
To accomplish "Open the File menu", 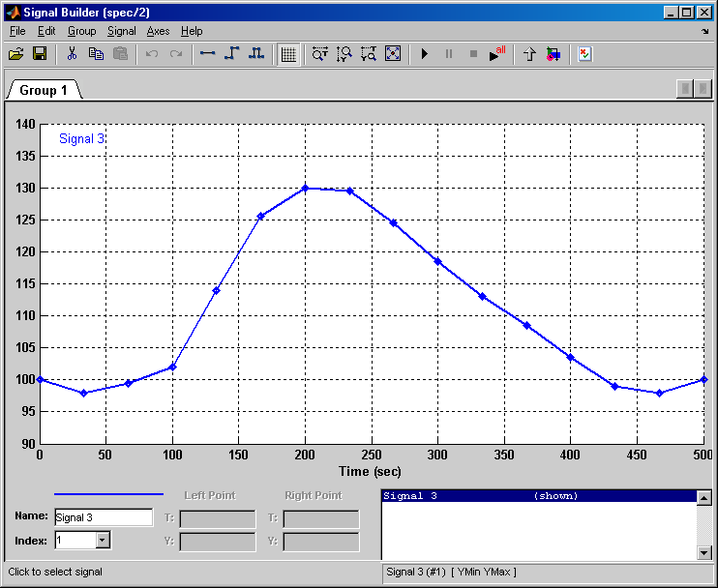I will click(x=17, y=31).
